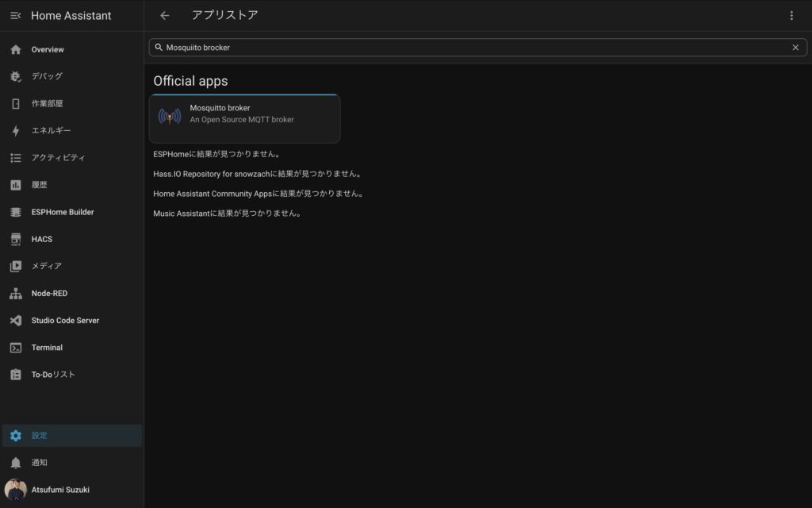Click the 履歴 chart icon
The image size is (812, 508).
(15, 185)
